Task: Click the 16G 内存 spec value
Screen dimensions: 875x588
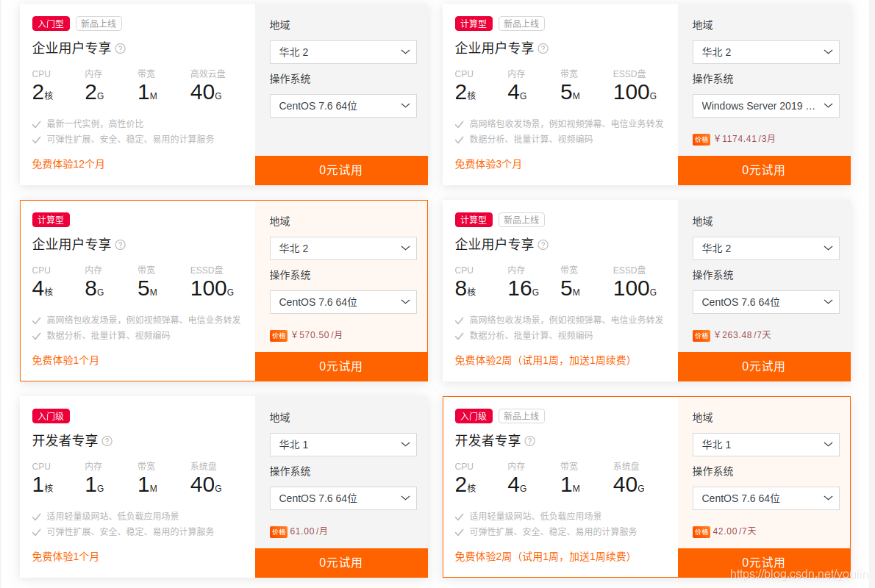Action: pyautogui.click(x=524, y=289)
